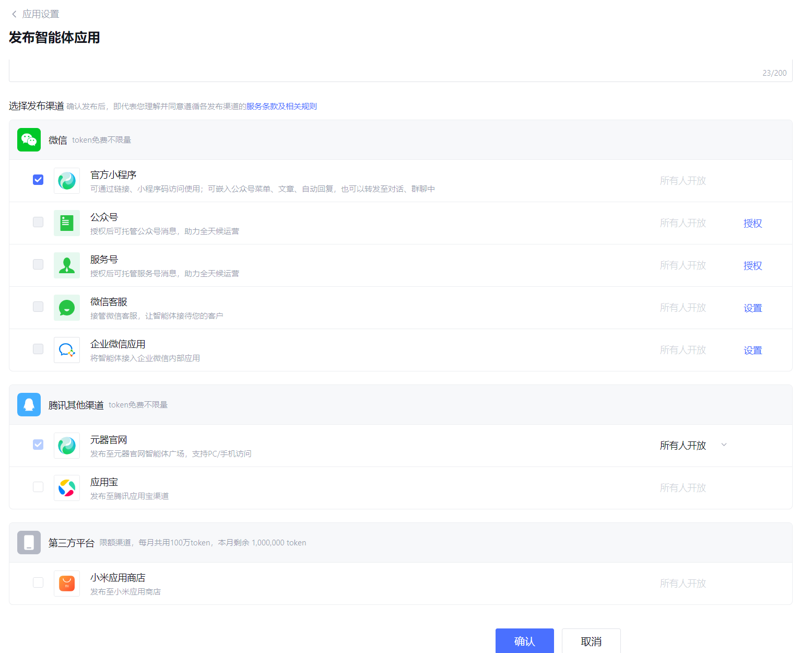Click the back arrow to 应用设置
The image size is (812, 653).
(14, 14)
